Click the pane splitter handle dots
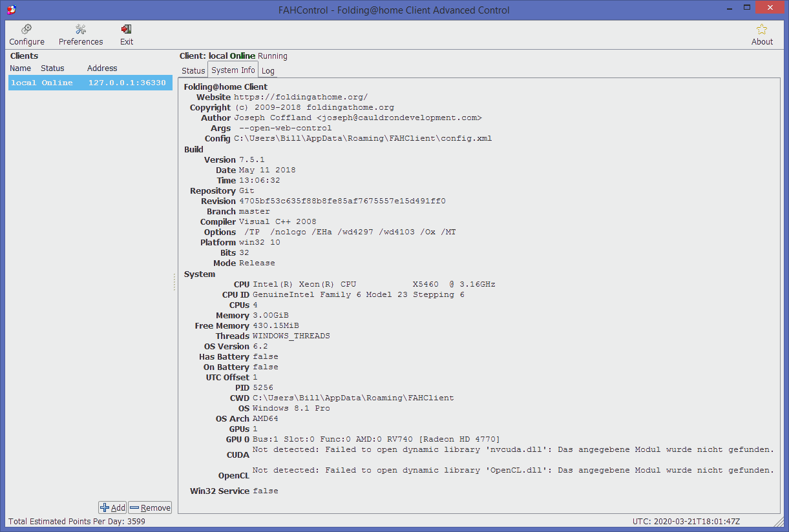This screenshot has height=532, width=789. [174, 282]
